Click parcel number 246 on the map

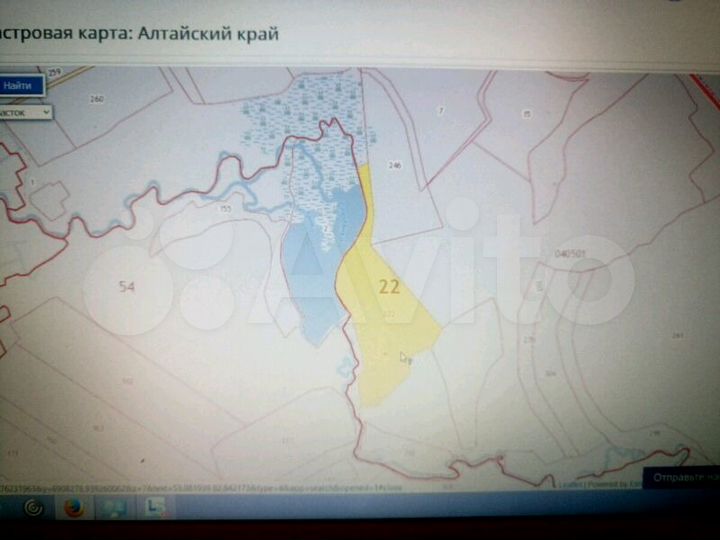(x=394, y=164)
